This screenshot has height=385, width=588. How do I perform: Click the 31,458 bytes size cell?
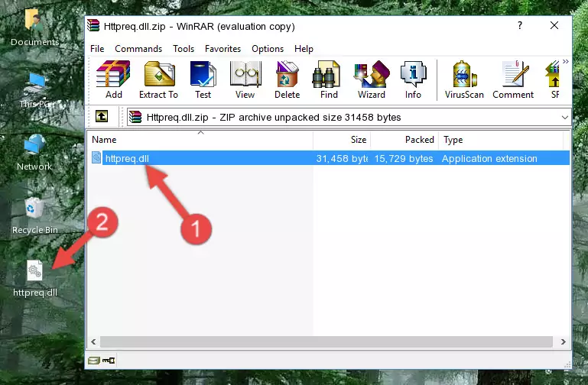tap(342, 158)
